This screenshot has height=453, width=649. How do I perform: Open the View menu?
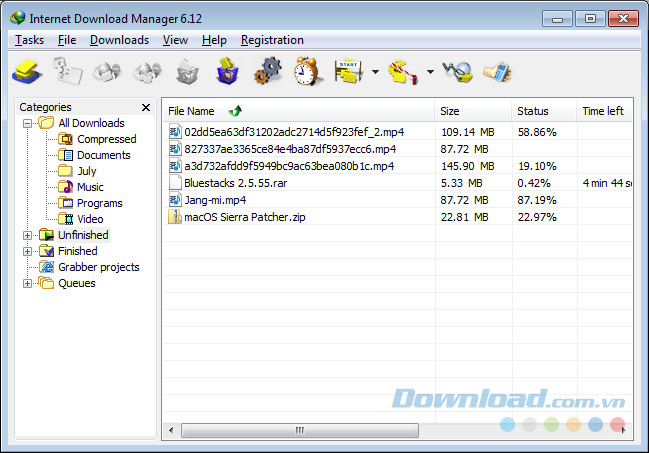coord(175,40)
